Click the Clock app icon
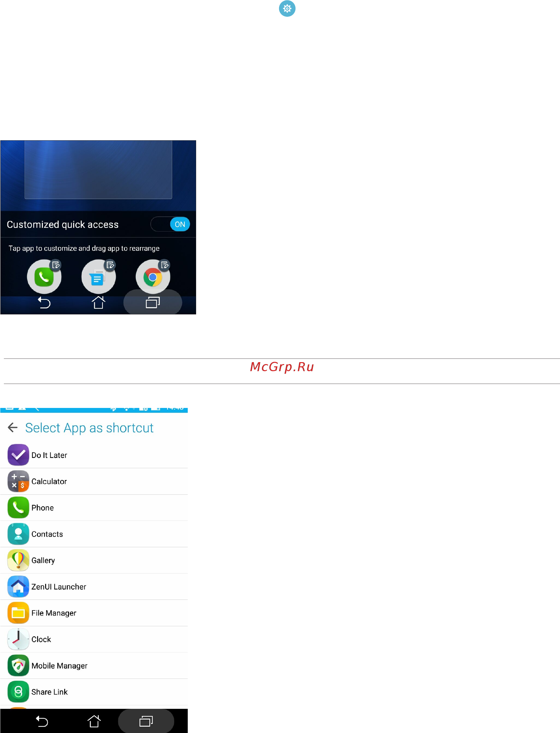Viewport: 560px width, 733px height. click(18, 639)
